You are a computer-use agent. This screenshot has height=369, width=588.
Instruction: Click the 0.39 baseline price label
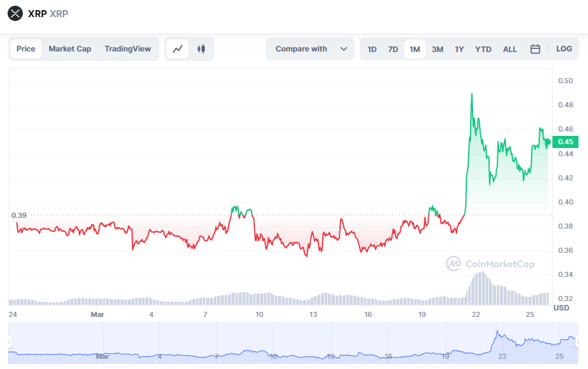pos(19,215)
